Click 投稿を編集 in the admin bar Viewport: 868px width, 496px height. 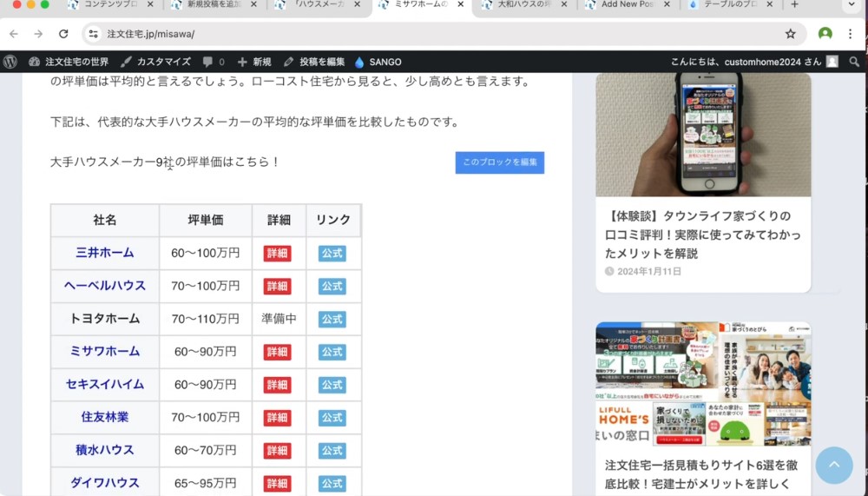point(314,62)
